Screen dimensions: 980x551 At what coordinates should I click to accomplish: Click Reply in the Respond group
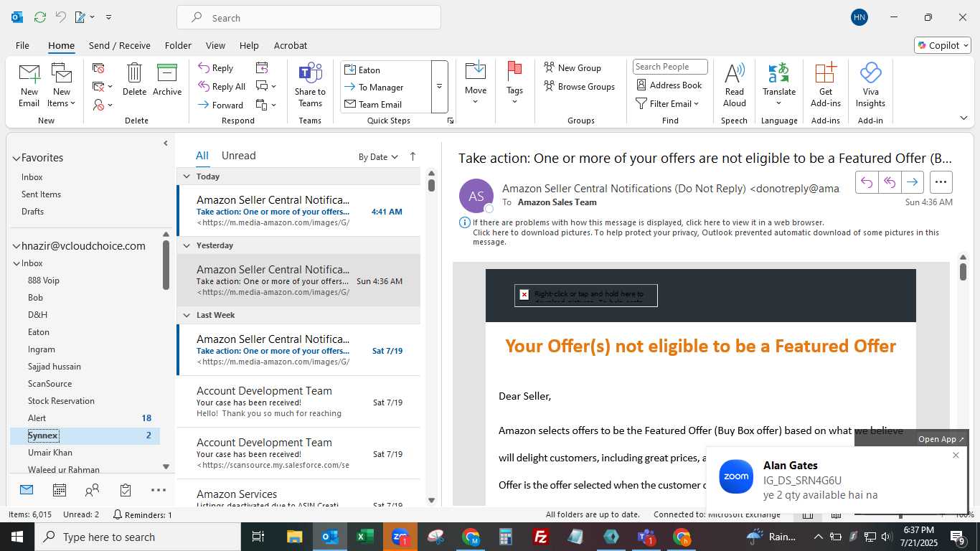(216, 68)
